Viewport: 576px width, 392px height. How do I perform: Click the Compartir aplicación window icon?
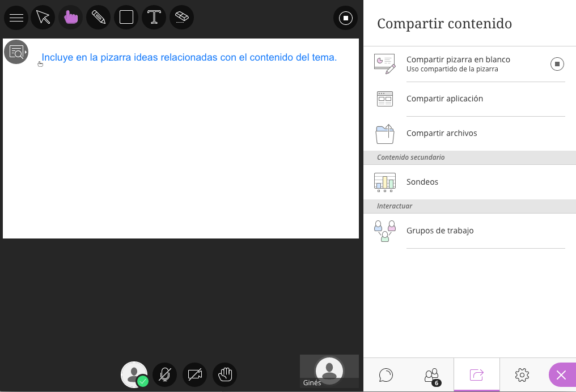pos(384,99)
